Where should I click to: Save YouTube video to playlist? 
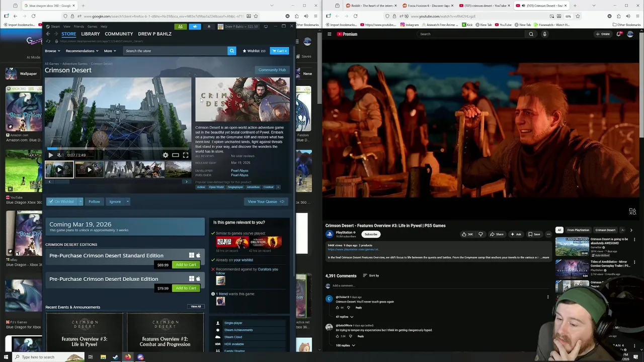pyautogui.click(x=534, y=234)
